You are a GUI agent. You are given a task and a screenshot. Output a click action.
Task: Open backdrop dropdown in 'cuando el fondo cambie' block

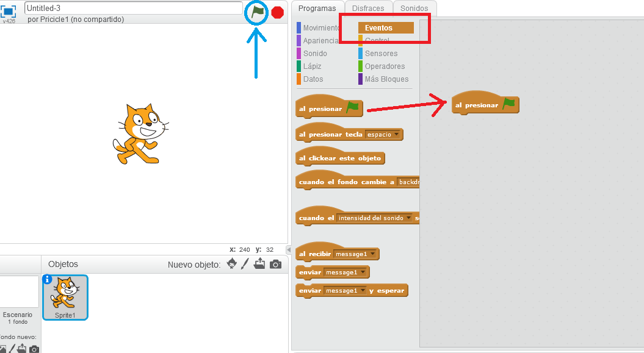(408, 182)
